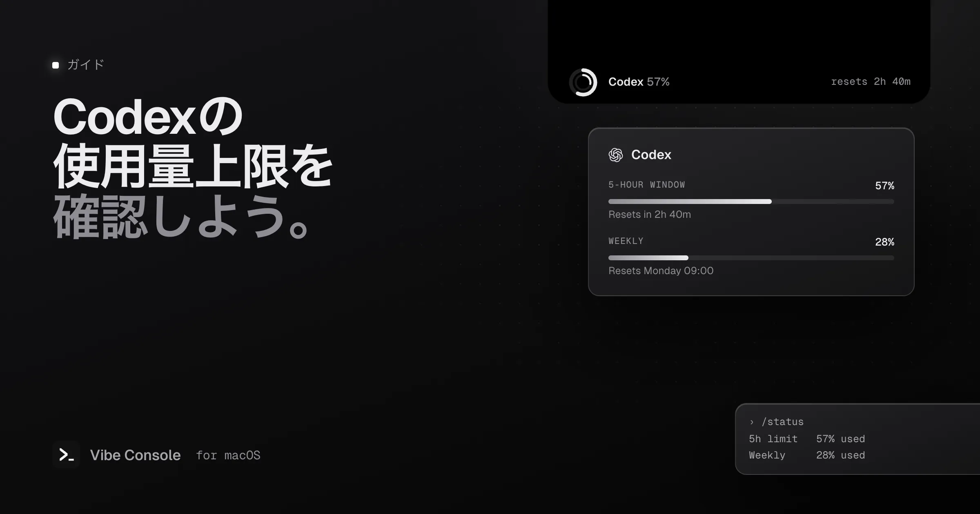The height and width of the screenshot is (514, 980).
Task: Click the '5h limit' terminal row label
Action: tap(773, 439)
